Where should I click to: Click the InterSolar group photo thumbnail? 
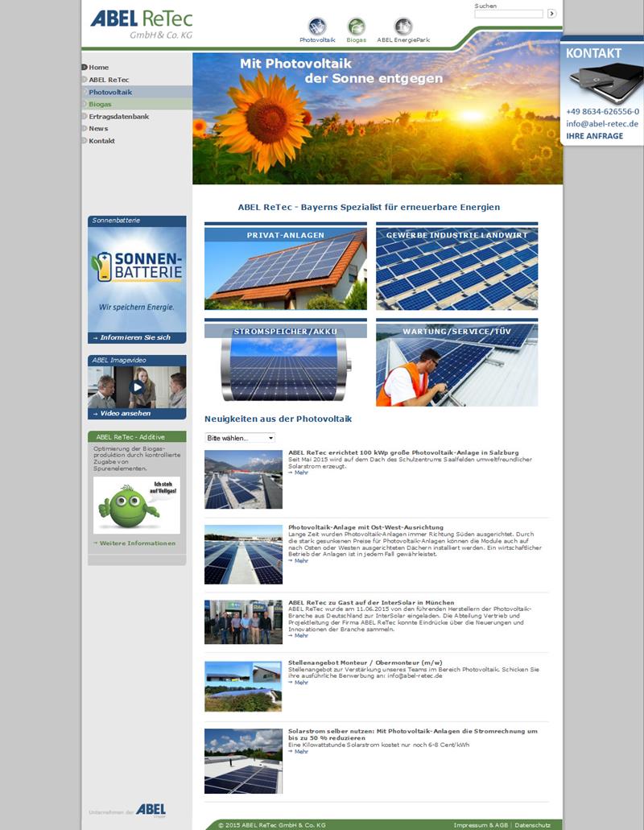pyautogui.click(x=243, y=622)
